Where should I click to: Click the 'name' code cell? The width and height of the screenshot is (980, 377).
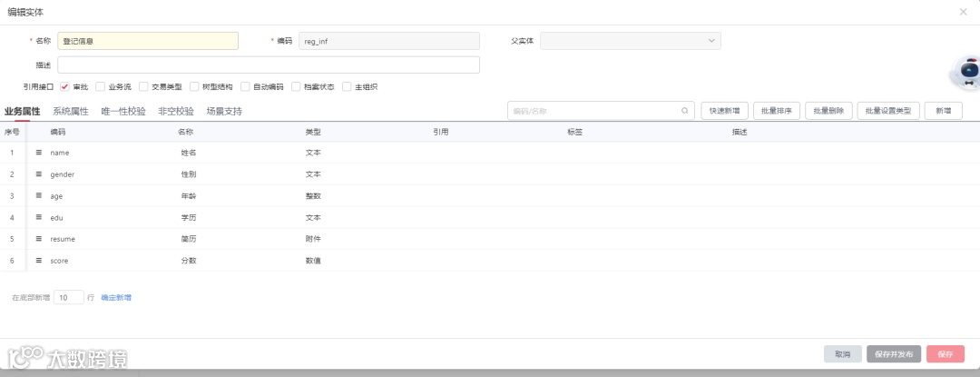pos(59,153)
